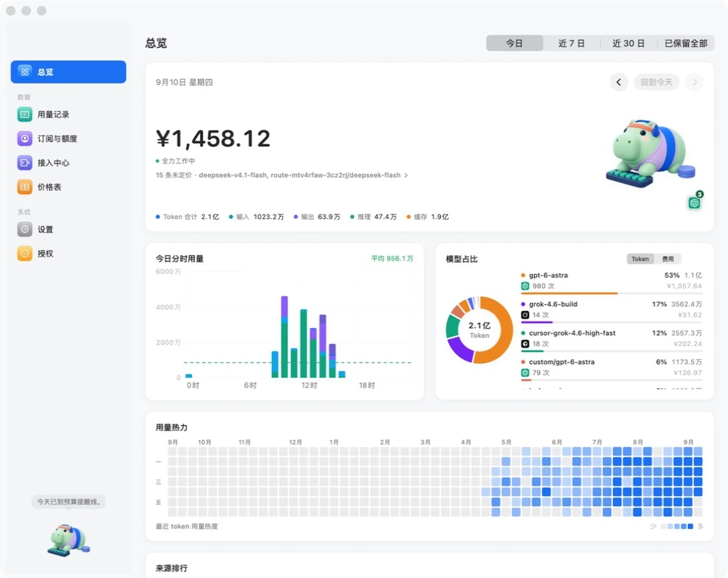Image resolution: width=728 pixels, height=578 pixels.
Task: Click the icon beside 14 次
Action: [525, 315]
